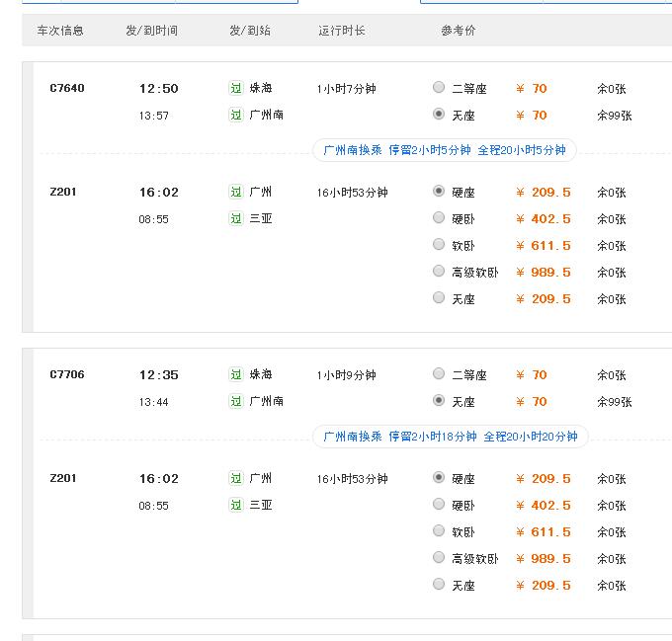
Task: Select 二等座 radio for train C7706
Action: [x=439, y=373]
